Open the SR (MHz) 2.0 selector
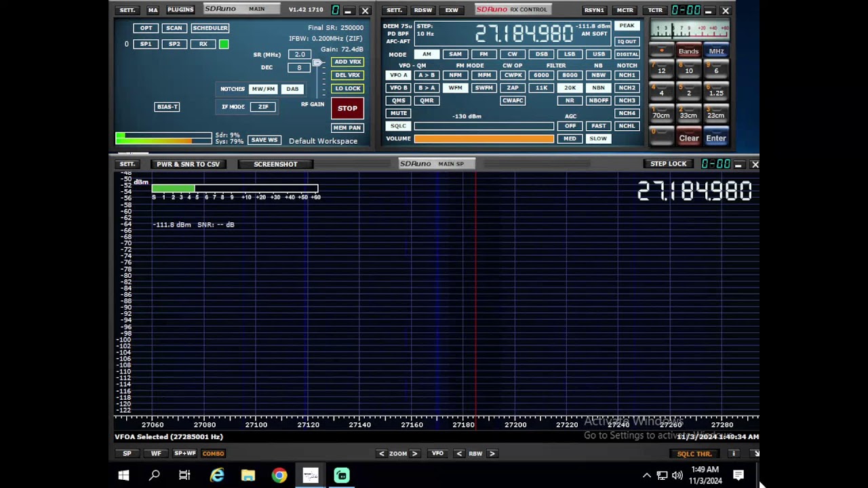 (299, 54)
